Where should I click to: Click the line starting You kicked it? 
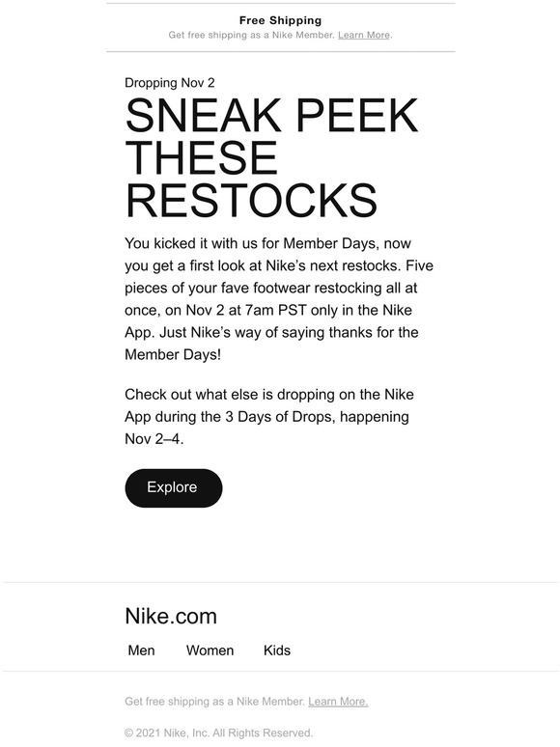pyautogui.click(x=267, y=243)
